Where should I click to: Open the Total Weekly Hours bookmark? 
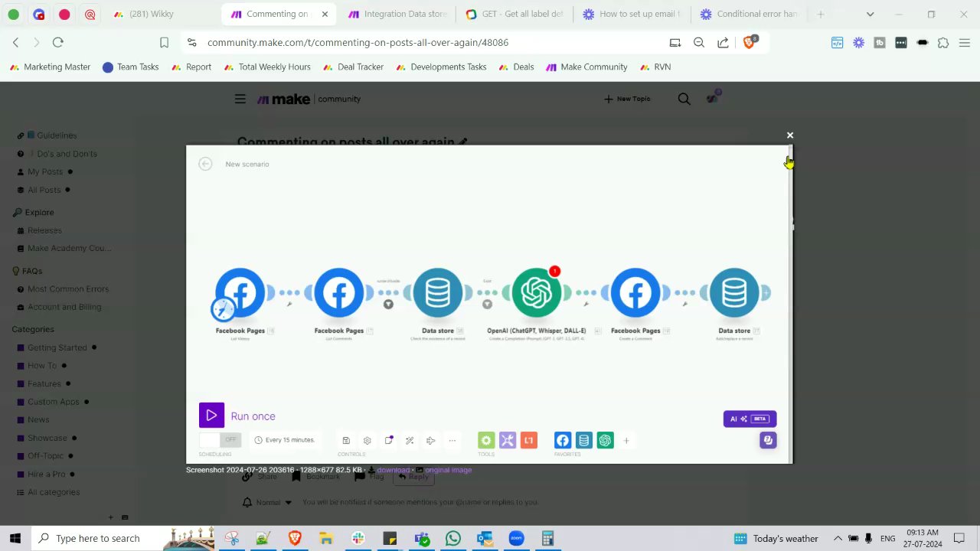pyautogui.click(x=266, y=67)
